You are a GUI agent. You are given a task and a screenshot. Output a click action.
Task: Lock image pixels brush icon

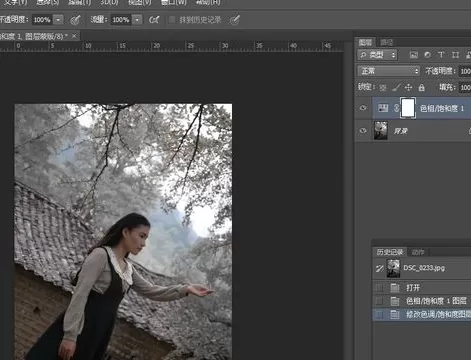point(396,88)
